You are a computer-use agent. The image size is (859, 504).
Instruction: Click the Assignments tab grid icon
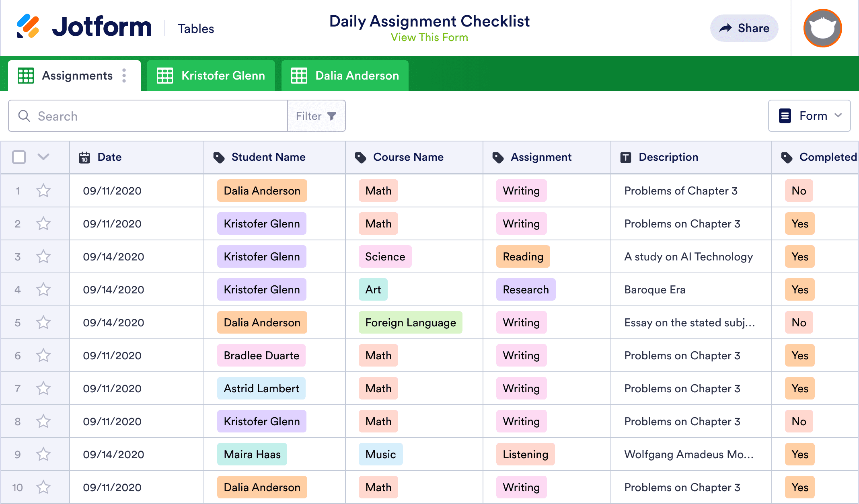click(25, 76)
